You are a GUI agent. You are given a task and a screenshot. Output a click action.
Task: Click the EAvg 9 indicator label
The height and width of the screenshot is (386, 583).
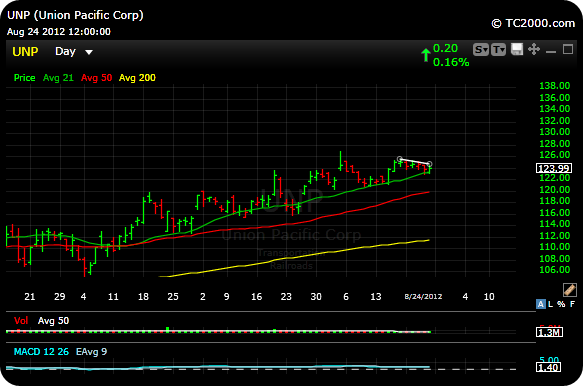91,351
